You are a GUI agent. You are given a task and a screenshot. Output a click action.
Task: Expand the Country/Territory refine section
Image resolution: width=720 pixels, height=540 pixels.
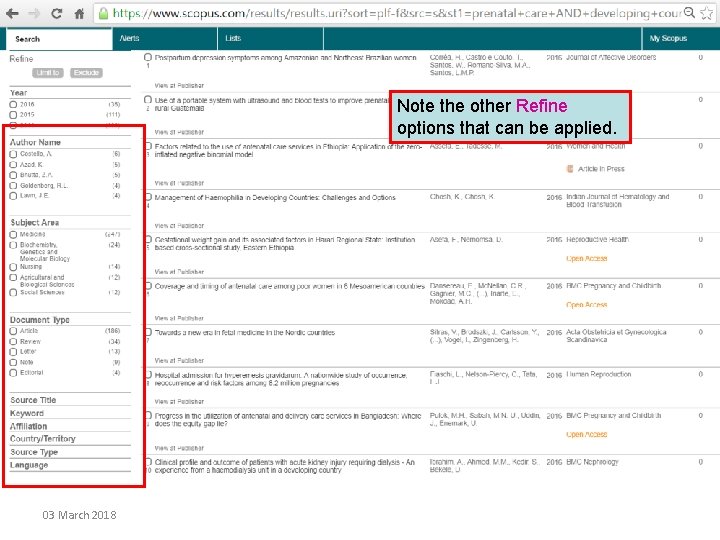[x=43, y=439]
